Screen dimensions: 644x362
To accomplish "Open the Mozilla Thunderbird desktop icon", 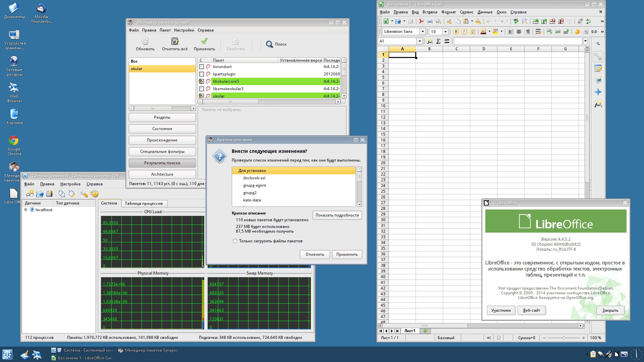I will click(41, 13).
